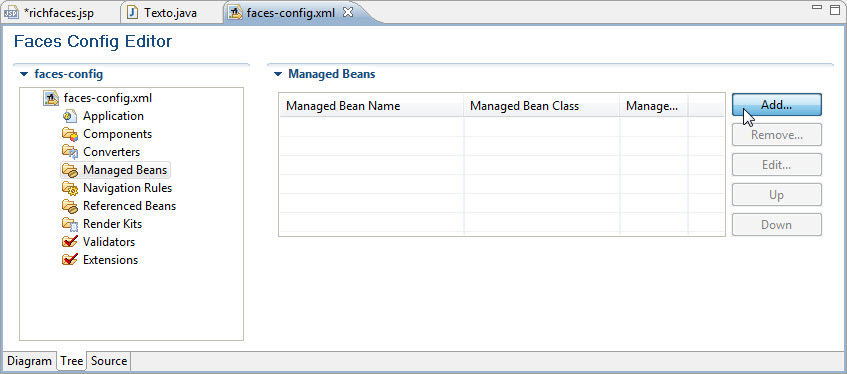Click the Extensions checkmark icon
This screenshot has height=374, width=847.
[70, 259]
